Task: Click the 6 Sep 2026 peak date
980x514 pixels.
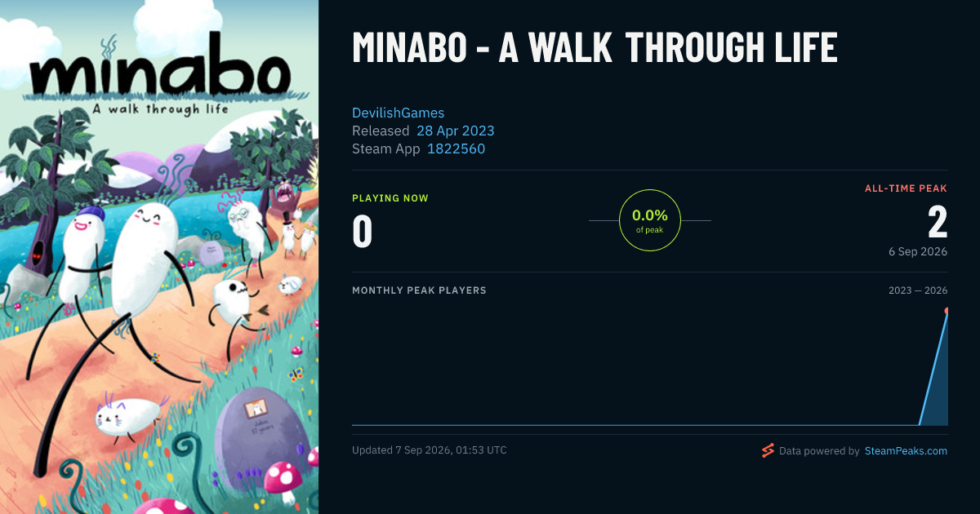Action: 918,251
